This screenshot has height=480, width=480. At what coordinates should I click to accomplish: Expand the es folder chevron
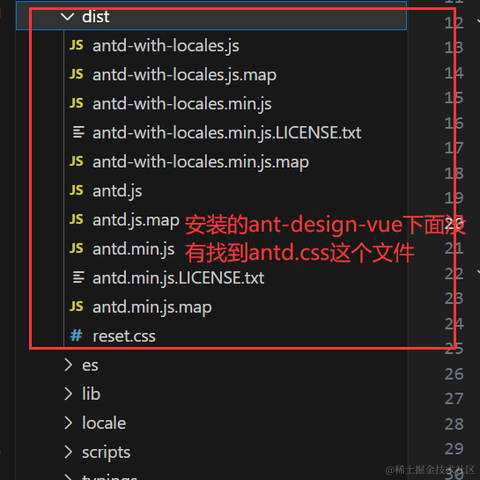(68, 365)
